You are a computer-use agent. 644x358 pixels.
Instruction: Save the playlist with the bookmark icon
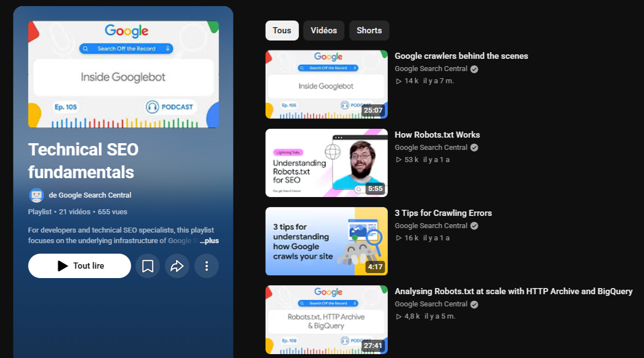[147, 266]
